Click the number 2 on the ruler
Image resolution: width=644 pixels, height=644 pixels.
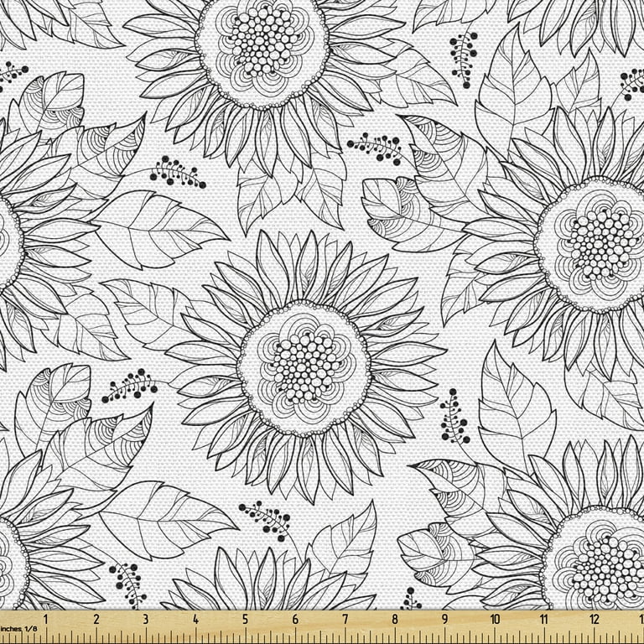[96, 619]
